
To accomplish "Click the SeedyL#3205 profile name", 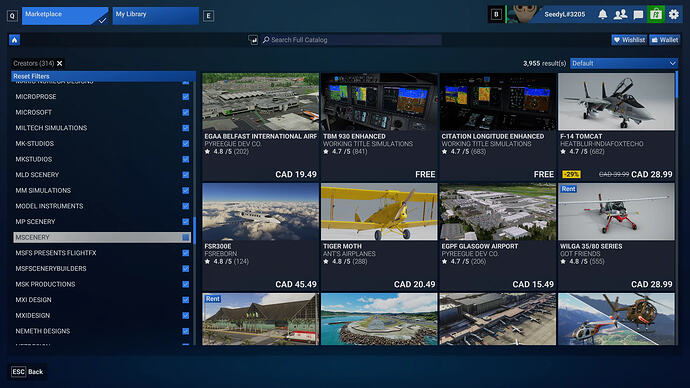I will click(x=565, y=15).
